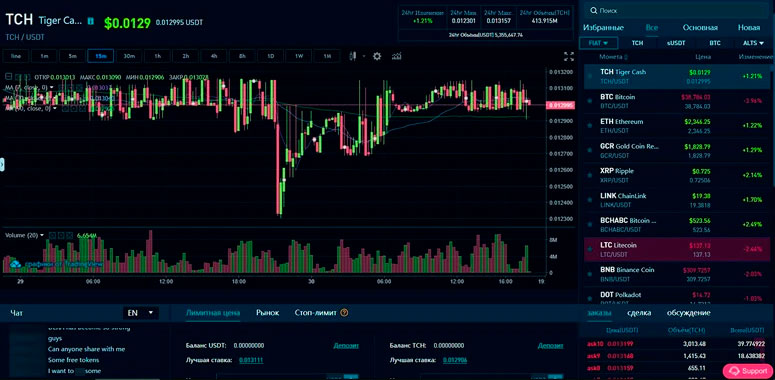
Task: Click best bid price 0.012906
Action: point(455,360)
